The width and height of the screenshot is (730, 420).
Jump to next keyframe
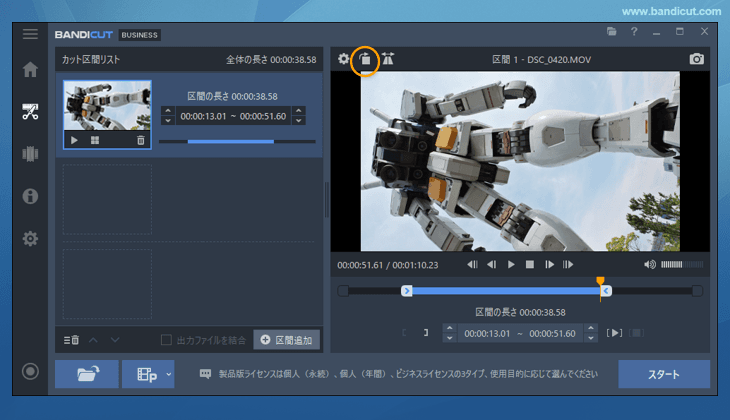[x=568, y=264]
